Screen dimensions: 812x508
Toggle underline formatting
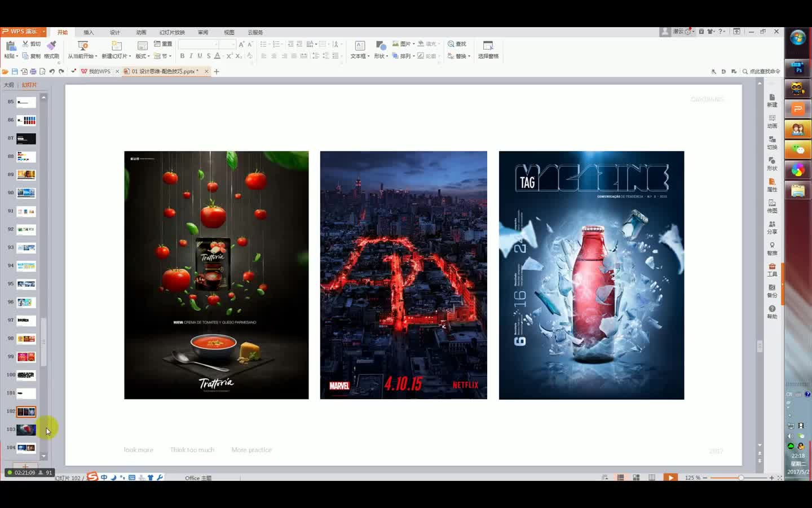click(x=200, y=56)
